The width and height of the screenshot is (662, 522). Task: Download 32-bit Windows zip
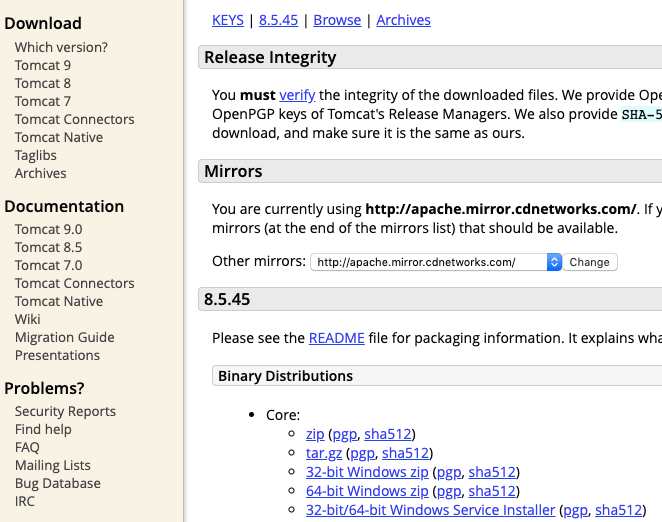[367, 472]
